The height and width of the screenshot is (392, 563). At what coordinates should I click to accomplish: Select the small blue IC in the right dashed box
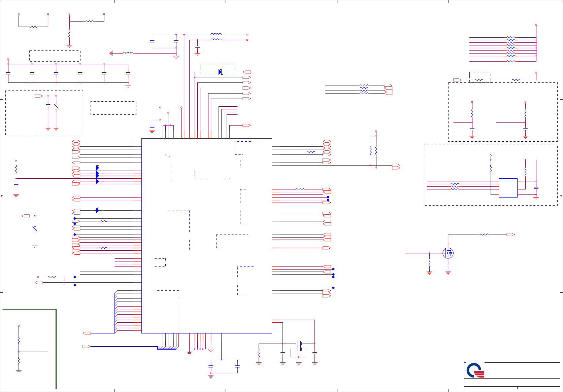coord(508,188)
